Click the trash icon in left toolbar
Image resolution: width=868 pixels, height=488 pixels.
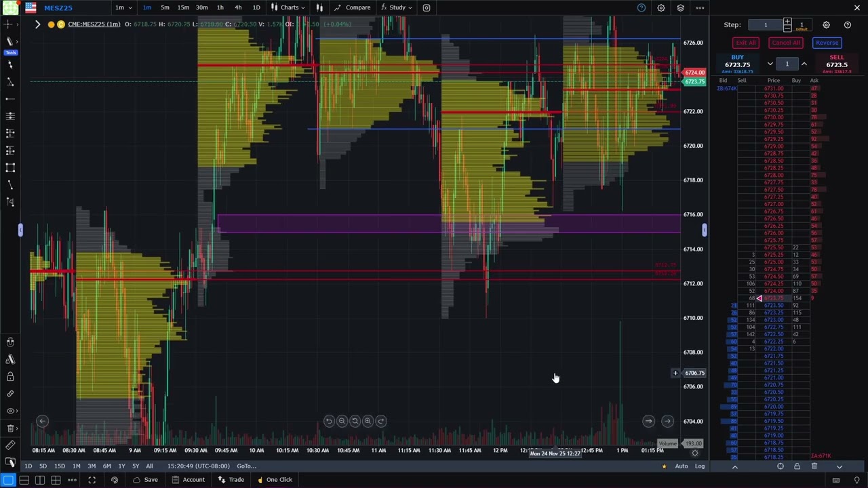click(10, 428)
